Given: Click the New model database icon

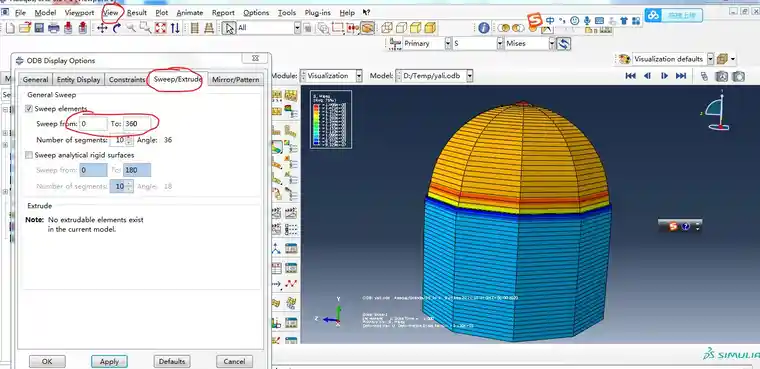Looking at the screenshot, I should point(10,28).
